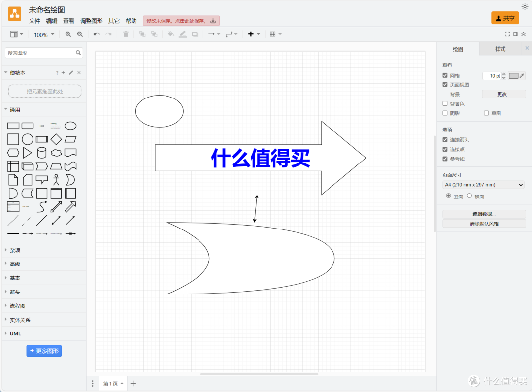This screenshot has width=532, height=392.
Task: Enable the 阴影 checkbox
Action: tap(445, 113)
